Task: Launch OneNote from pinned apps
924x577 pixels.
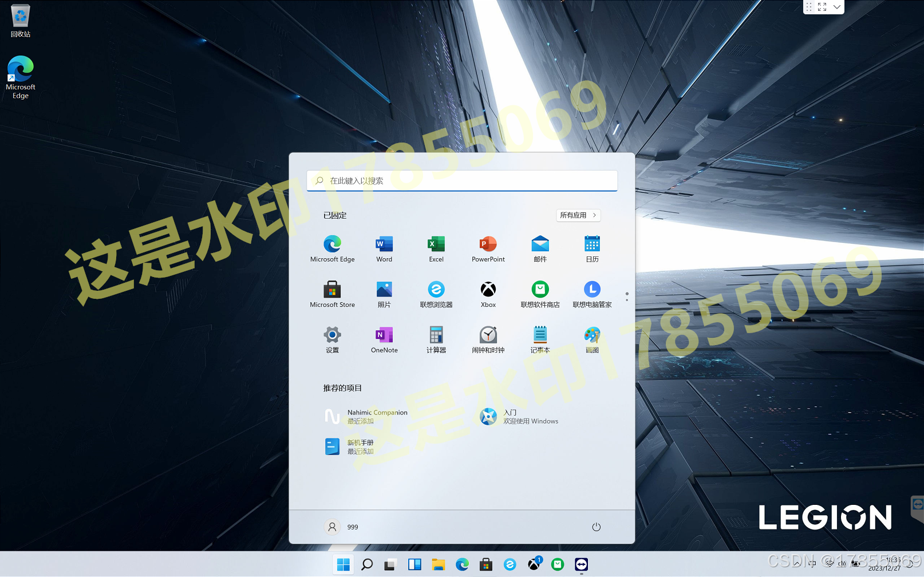Action: [384, 339]
